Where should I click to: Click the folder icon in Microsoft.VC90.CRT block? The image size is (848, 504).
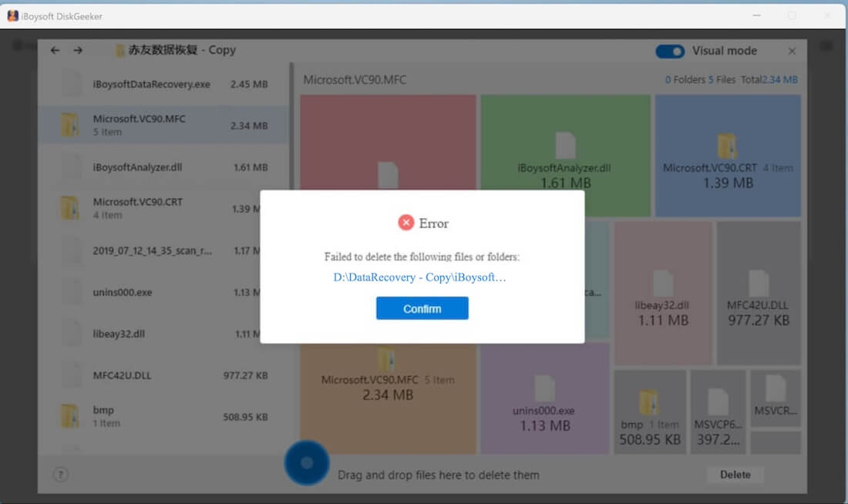point(728,146)
